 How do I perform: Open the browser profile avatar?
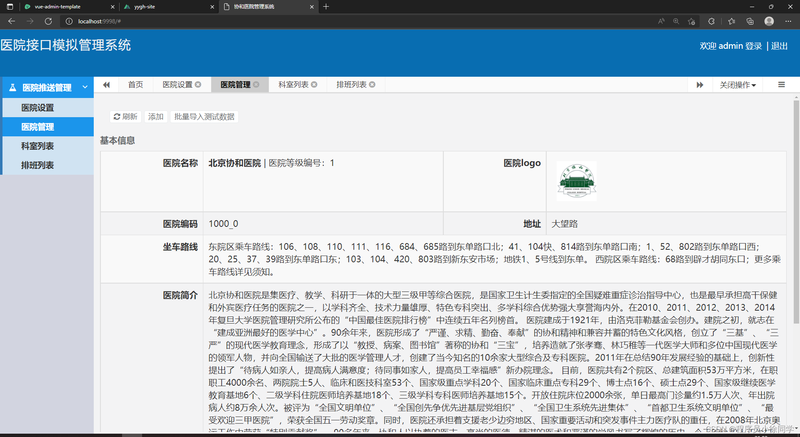pos(769,21)
